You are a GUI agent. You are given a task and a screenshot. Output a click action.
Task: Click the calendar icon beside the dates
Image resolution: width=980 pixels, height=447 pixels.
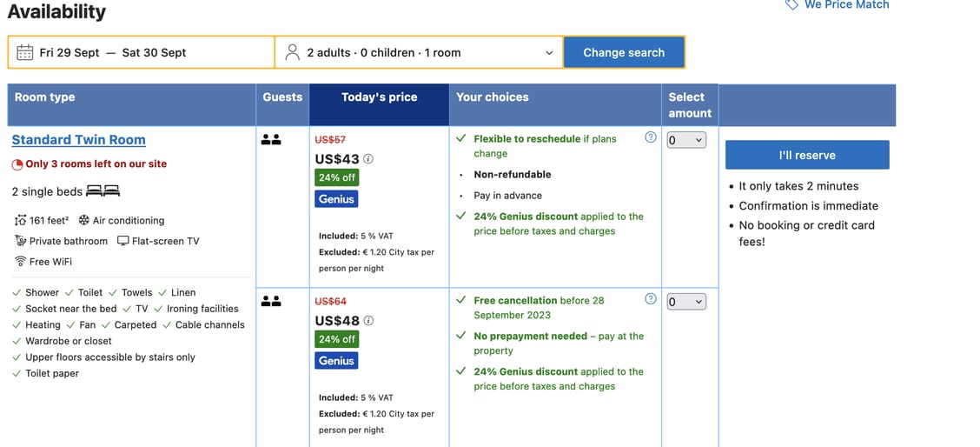[x=24, y=52]
